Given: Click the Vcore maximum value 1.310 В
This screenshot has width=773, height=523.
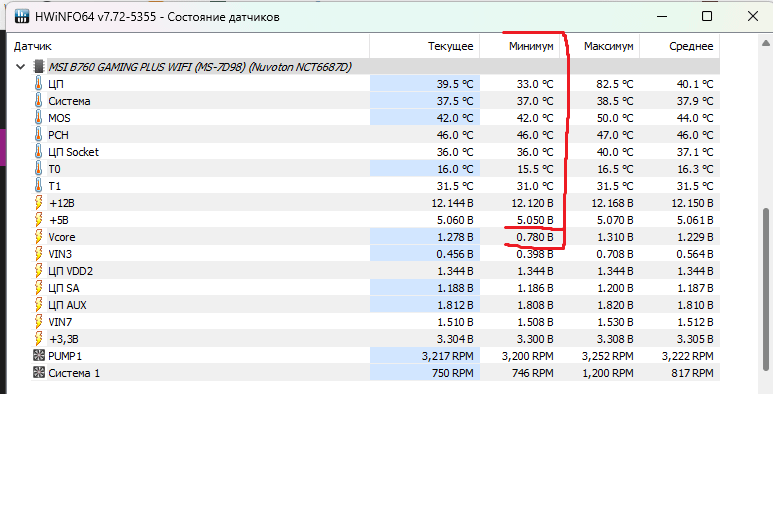Looking at the screenshot, I should coord(615,237).
